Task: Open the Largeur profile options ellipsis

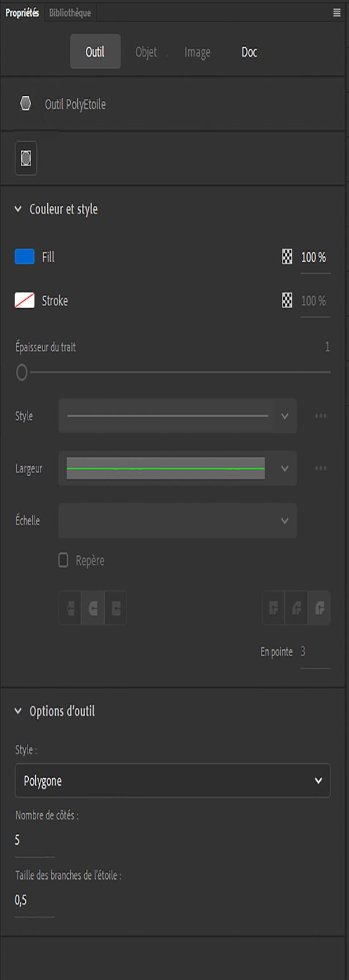Action: (x=321, y=468)
